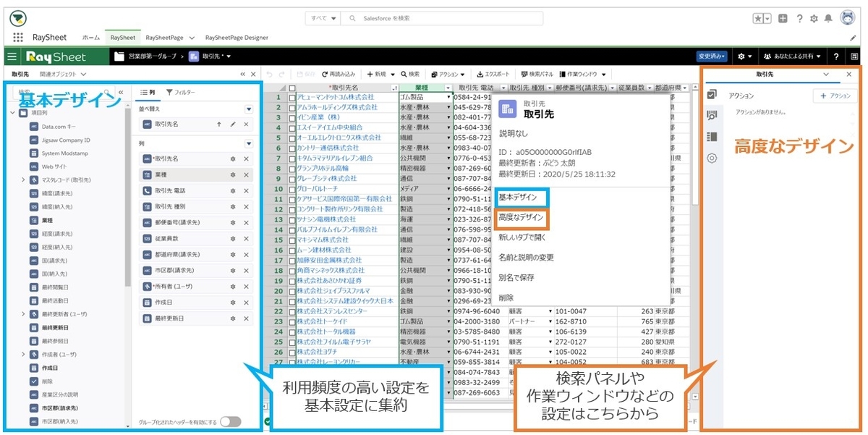Open Salesforce notifications bell
The image size is (868, 435).
pos(828,19)
